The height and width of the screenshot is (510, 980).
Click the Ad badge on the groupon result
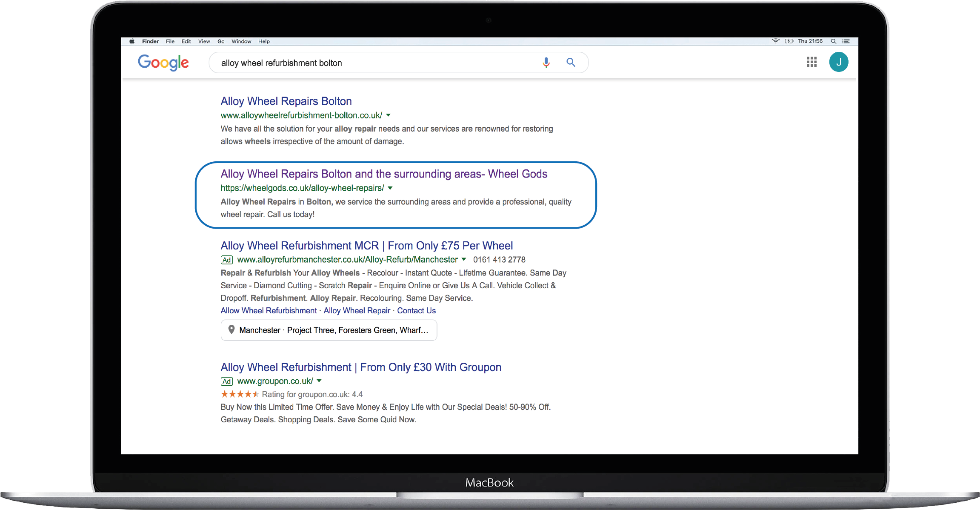(227, 381)
